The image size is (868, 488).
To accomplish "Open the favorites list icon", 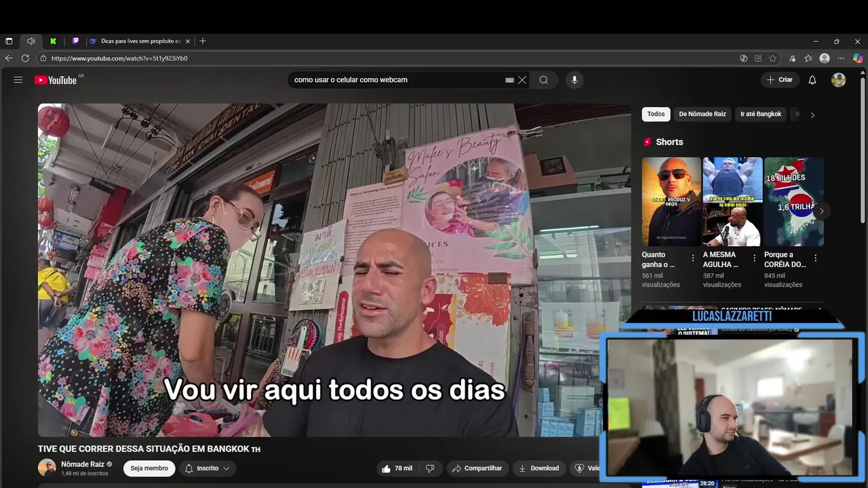I will tap(808, 58).
